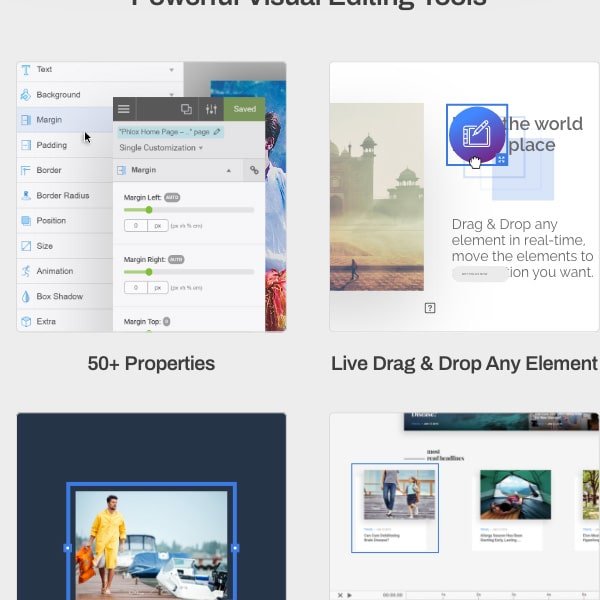Select Box Shadow in the properties list
This screenshot has width=600, height=600.
coord(59,296)
